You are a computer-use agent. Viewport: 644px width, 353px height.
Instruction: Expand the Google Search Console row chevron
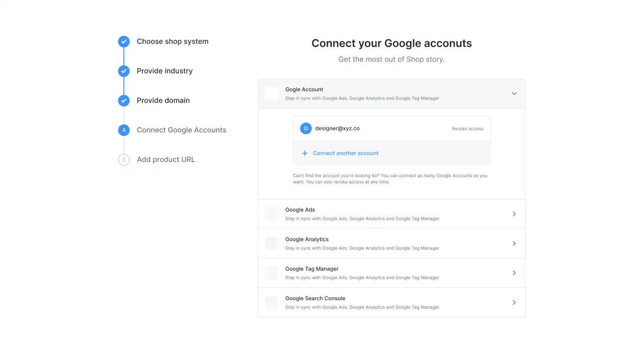[x=514, y=302]
